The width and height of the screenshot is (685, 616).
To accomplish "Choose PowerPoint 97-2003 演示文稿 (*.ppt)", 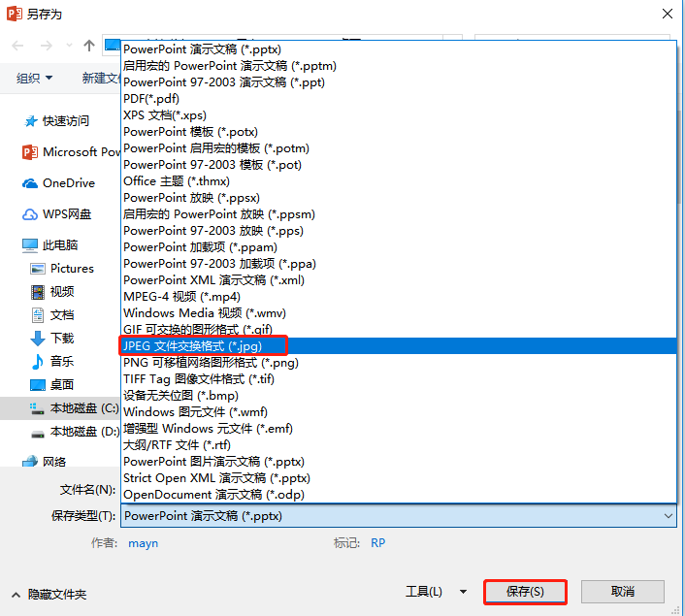I will pos(399,82).
